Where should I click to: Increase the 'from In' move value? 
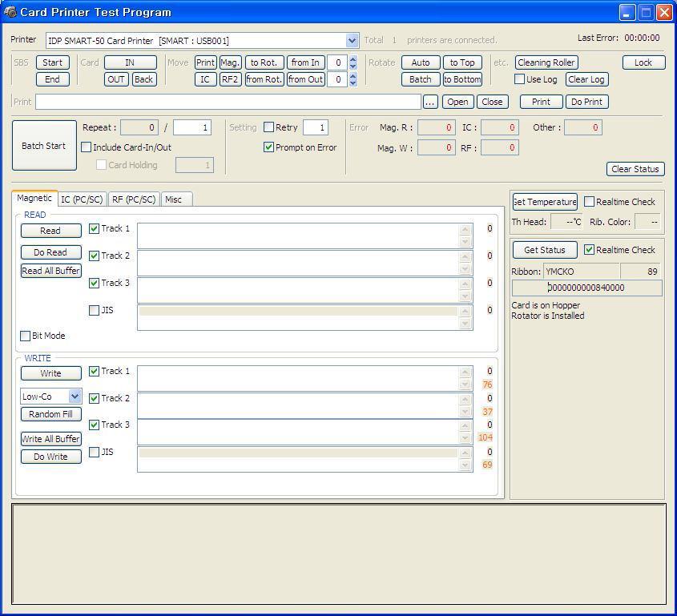[x=353, y=59]
